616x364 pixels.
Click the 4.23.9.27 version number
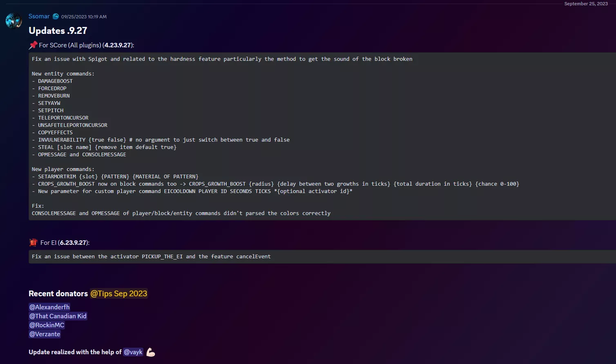point(118,45)
